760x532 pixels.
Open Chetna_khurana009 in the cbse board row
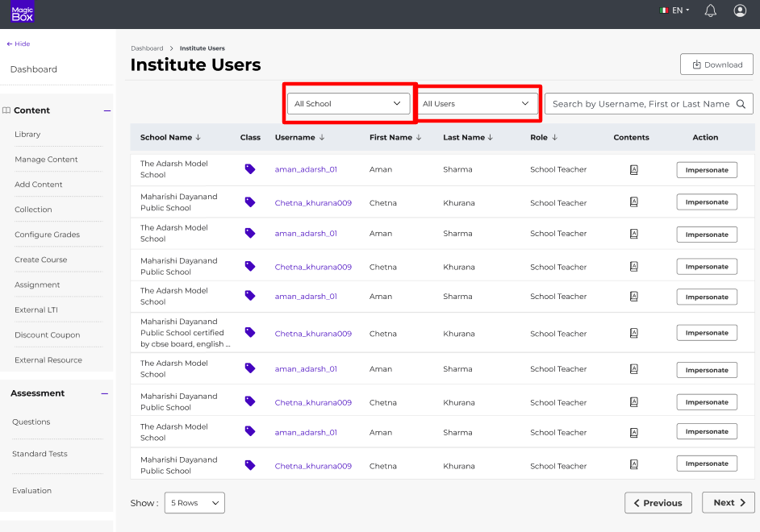click(313, 334)
